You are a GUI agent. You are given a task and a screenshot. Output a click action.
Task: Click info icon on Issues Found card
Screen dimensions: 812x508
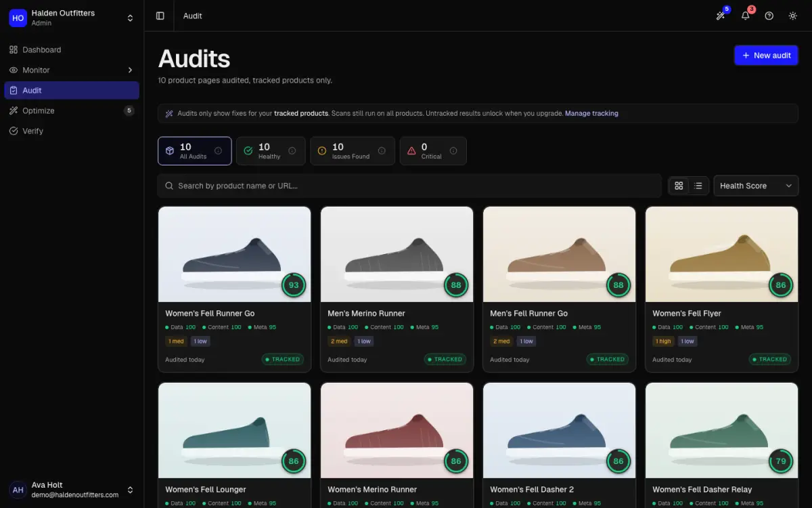(382, 151)
